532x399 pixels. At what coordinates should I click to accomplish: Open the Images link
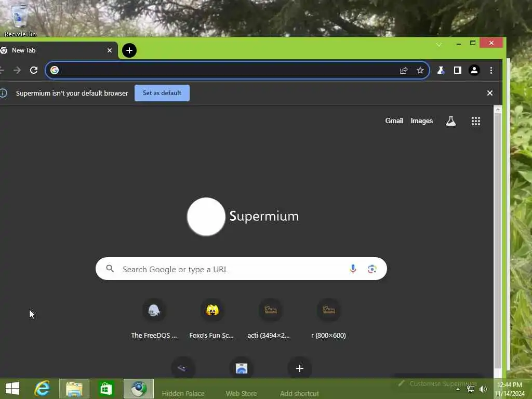(x=422, y=121)
